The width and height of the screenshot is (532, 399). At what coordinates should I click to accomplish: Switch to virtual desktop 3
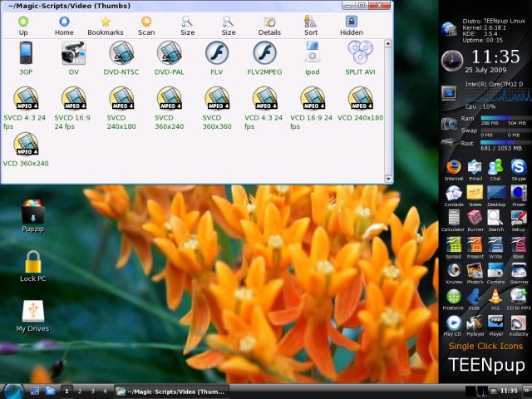91,390
